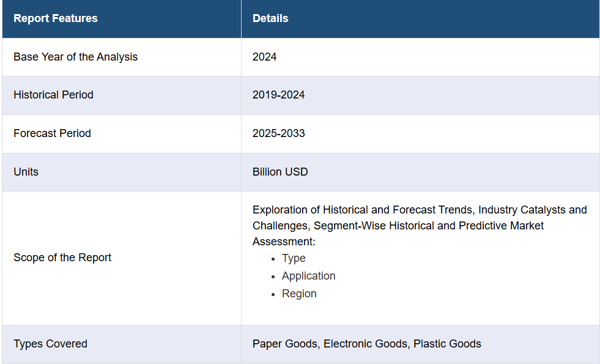600x364 pixels.
Task: Click the Billion USD value
Action: [280, 172]
